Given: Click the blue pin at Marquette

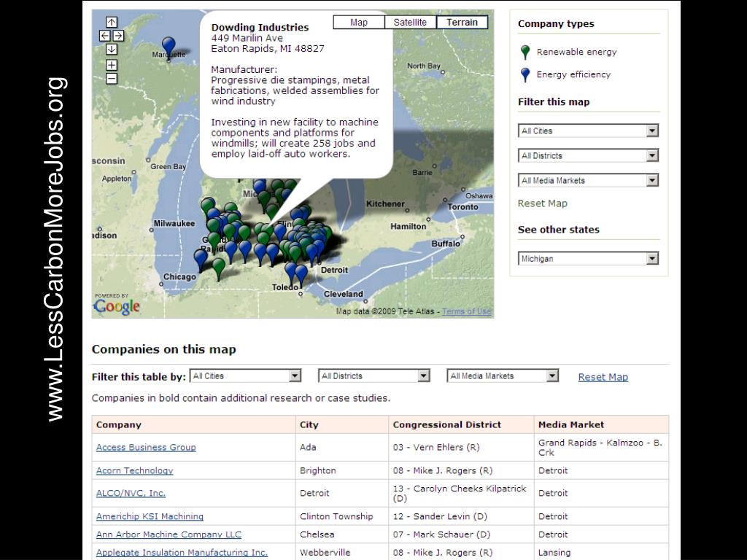Looking at the screenshot, I should [169, 48].
